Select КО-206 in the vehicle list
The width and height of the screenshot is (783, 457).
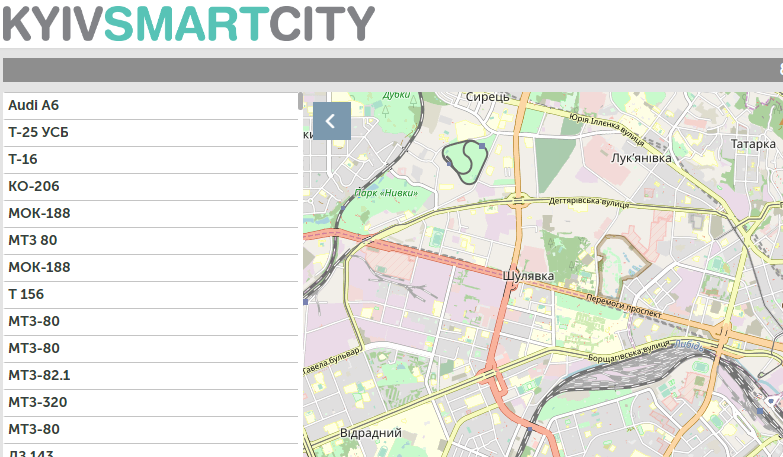[x=151, y=187]
